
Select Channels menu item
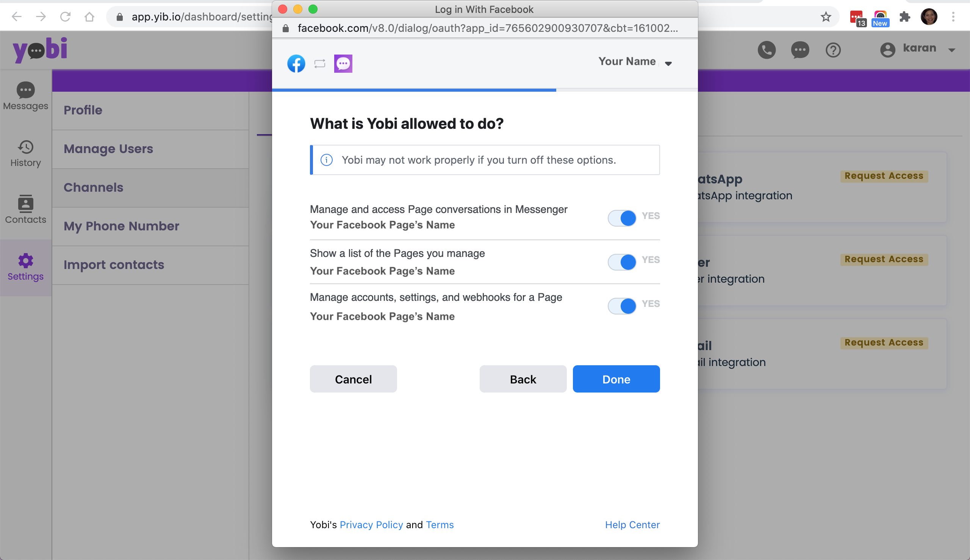[150, 188]
